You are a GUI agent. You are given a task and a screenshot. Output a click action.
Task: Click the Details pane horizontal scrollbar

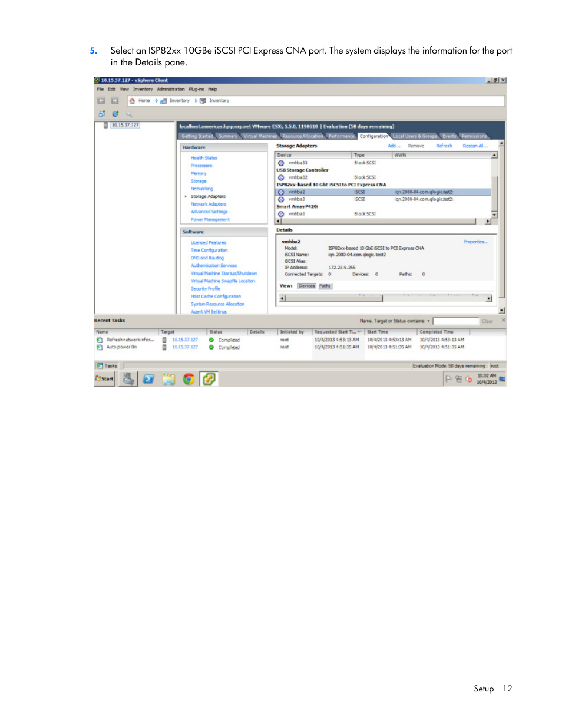(386, 298)
